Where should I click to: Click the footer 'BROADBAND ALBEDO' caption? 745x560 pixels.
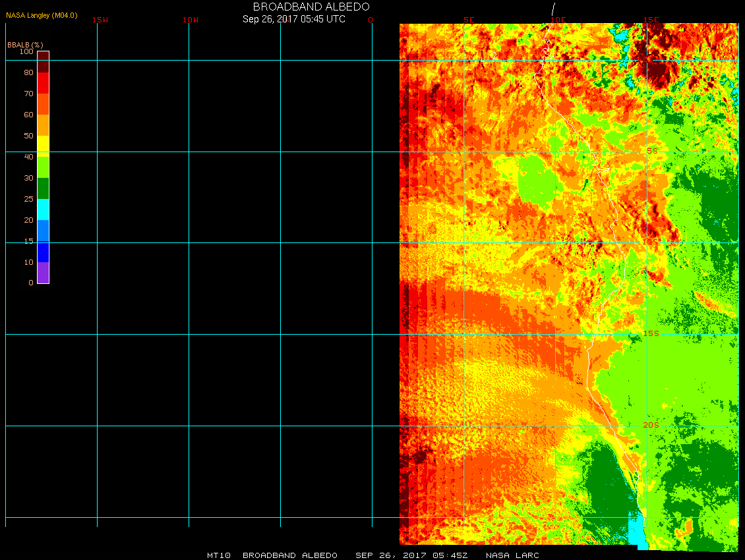coord(290,555)
